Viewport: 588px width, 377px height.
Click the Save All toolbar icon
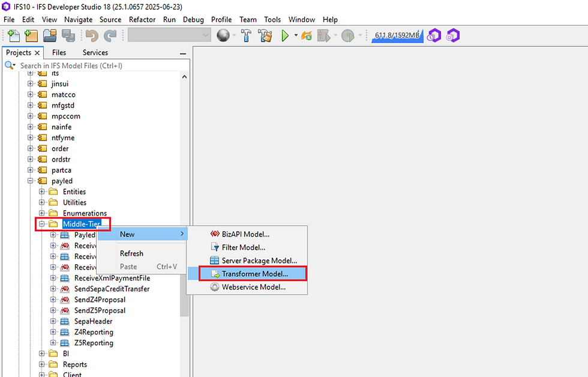pyautogui.click(x=68, y=35)
